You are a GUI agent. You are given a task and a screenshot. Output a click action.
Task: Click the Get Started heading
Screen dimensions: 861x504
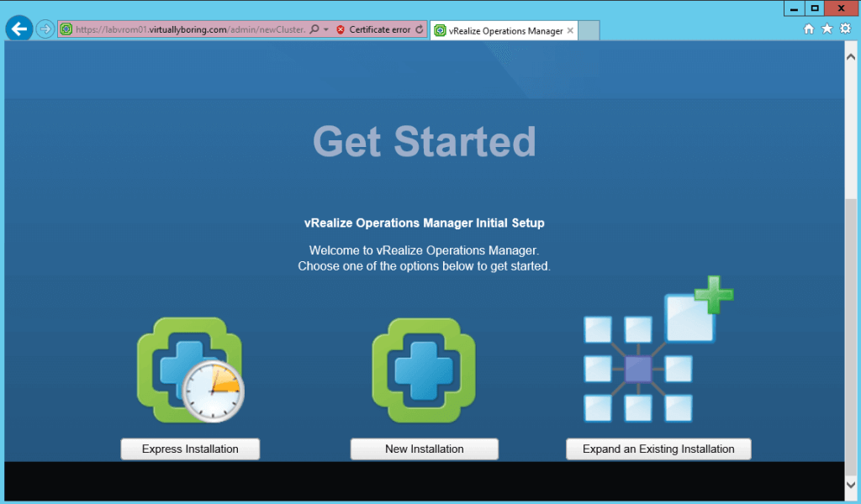424,141
